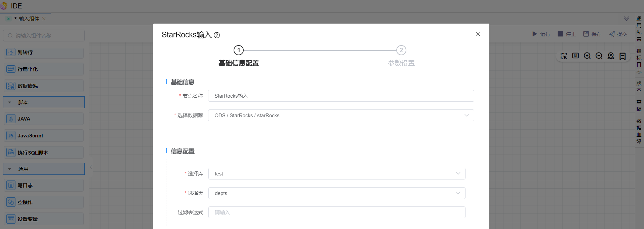The image size is (644, 229).
Task: Open the 选择数据源 dropdown
Action: click(x=341, y=116)
